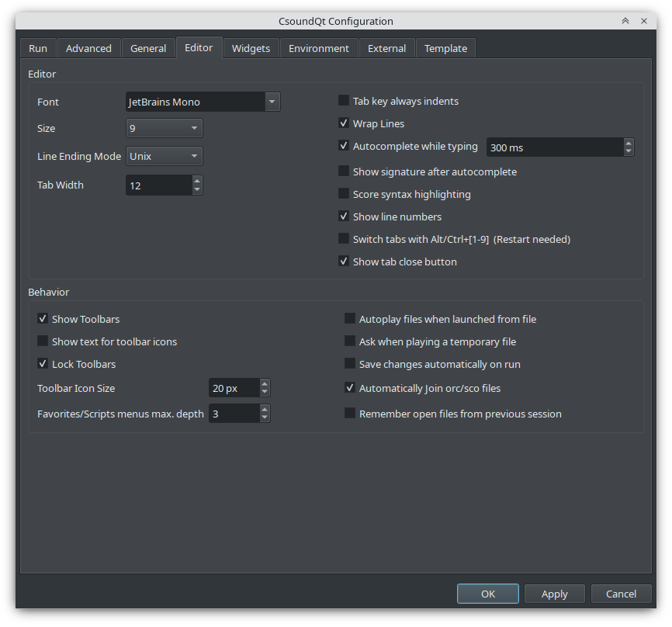Open the Advanced tab
The width and height of the screenshot is (672, 627).
(88, 48)
